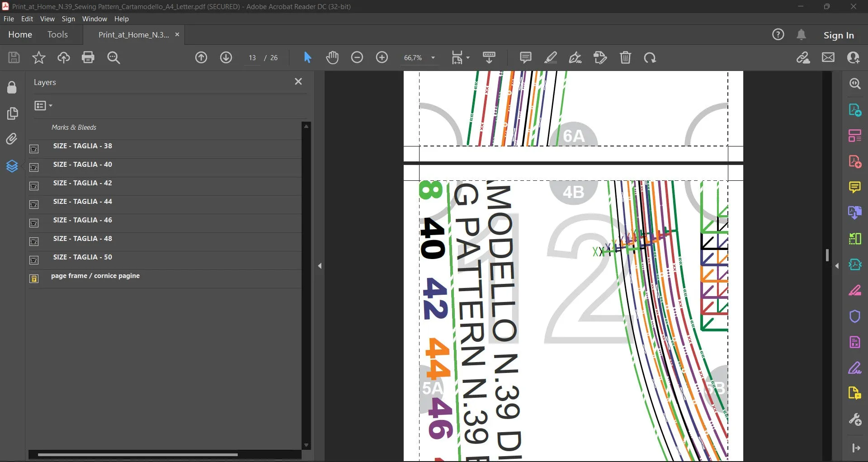Image resolution: width=868 pixels, height=462 pixels.
Task: View notifications bell
Action: click(x=801, y=34)
